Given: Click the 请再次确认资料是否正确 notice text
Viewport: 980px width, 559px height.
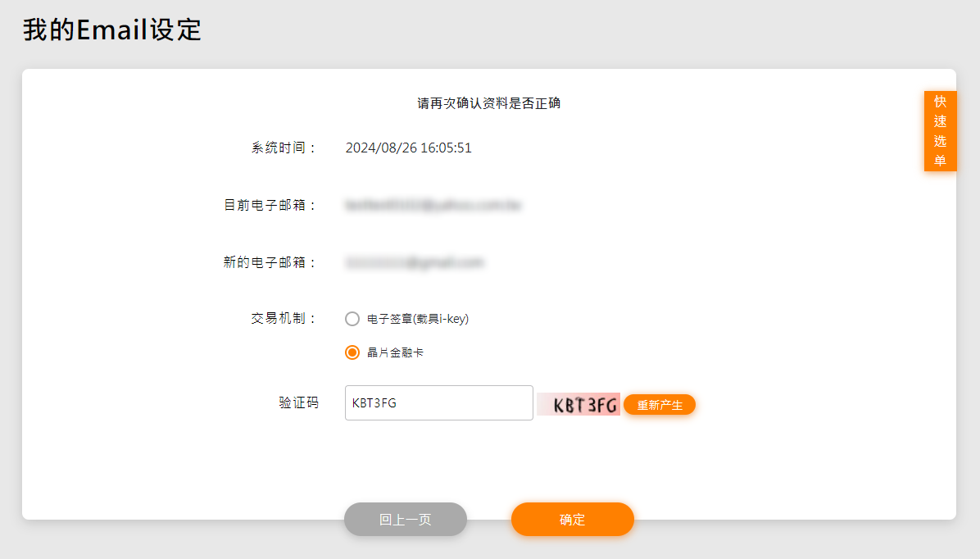Looking at the screenshot, I should click(489, 103).
